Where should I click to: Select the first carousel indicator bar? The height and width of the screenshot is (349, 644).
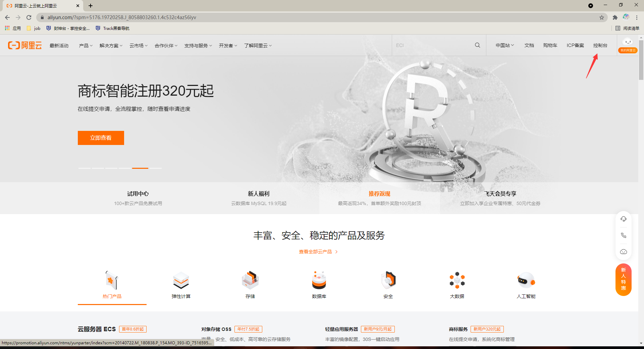(85, 168)
